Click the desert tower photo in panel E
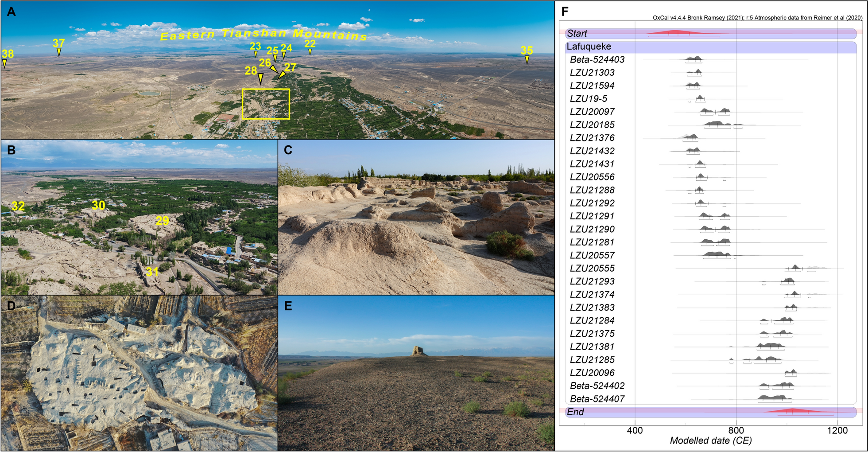Image resolution: width=868 pixels, height=452 pixels. click(x=416, y=372)
